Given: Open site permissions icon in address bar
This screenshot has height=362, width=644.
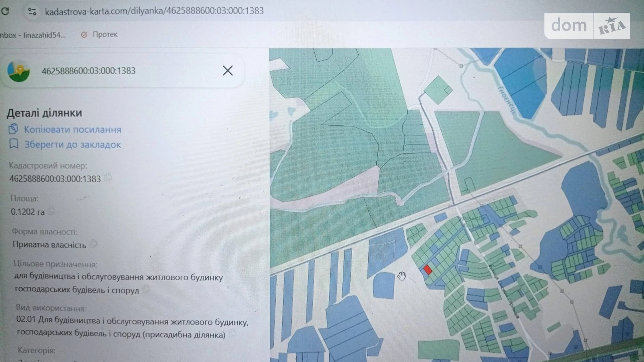Looking at the screenshot, I should pyautogui.click(x=32, y=11).
